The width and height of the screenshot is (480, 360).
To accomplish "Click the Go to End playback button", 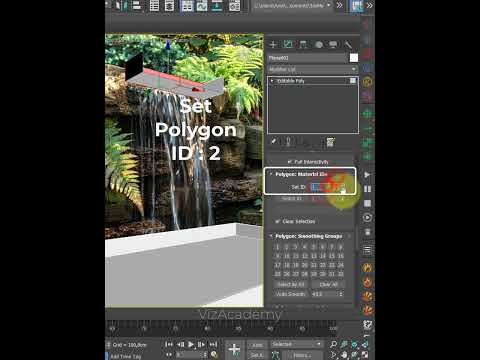I will (213, 344).
